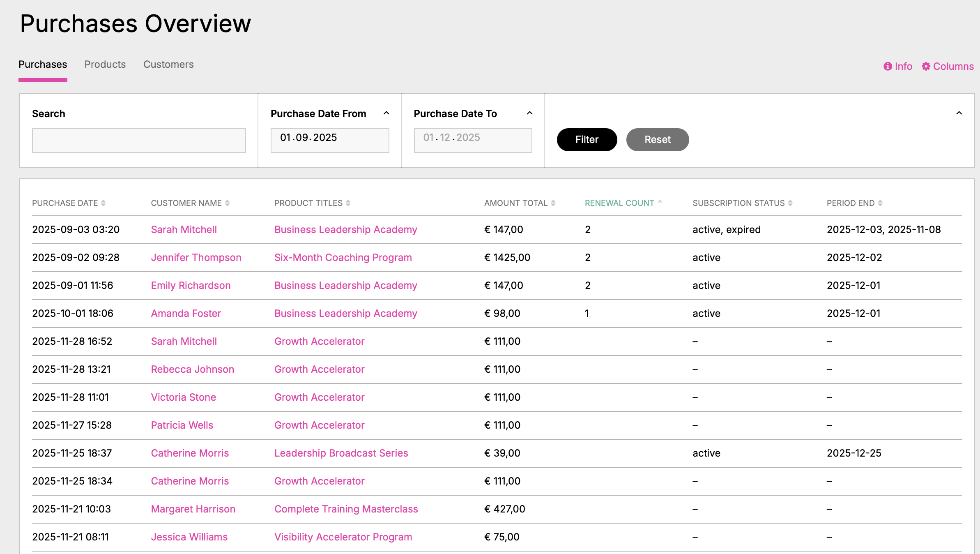Image resolution: width=980 pixels, height=554 pixels.
Task: Collapse the whole filter panel chevron
Action: point(959,113)
